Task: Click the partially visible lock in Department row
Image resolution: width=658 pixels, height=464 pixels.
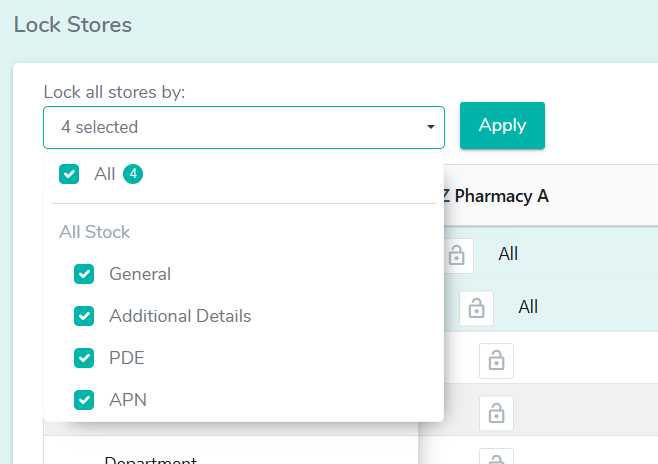Action: point(496,456)
